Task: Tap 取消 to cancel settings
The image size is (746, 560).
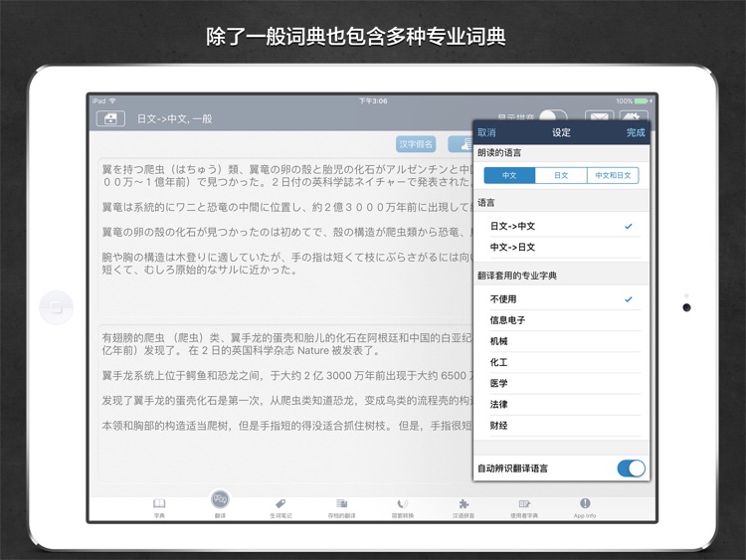Action: (x=486, y=132)
